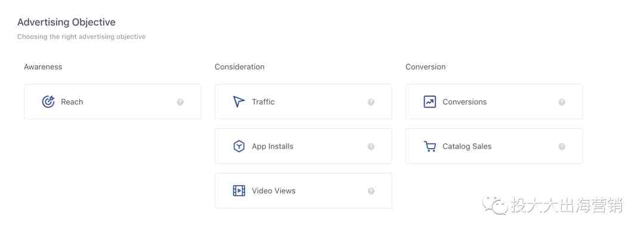Open help tooltip for Traffic

point(371,102)
